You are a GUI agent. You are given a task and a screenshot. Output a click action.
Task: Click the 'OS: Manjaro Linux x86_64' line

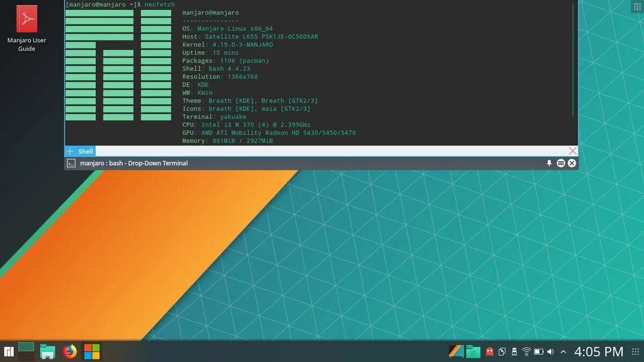(x=228, y=28)
